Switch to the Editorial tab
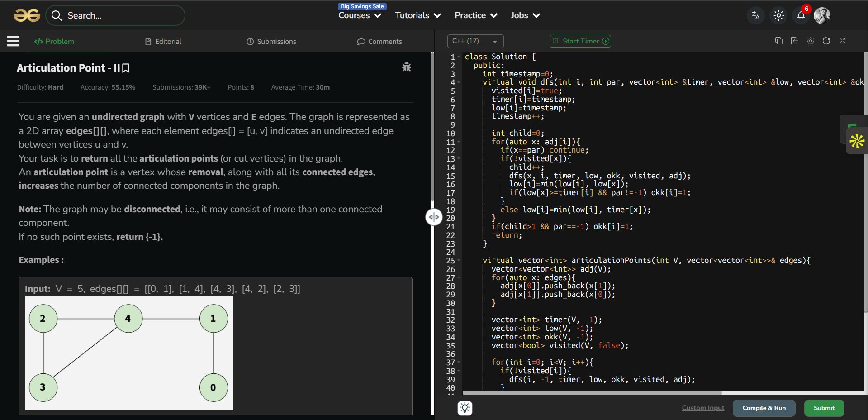This screenshot has height=420, width=868. [x=163, y=42]
